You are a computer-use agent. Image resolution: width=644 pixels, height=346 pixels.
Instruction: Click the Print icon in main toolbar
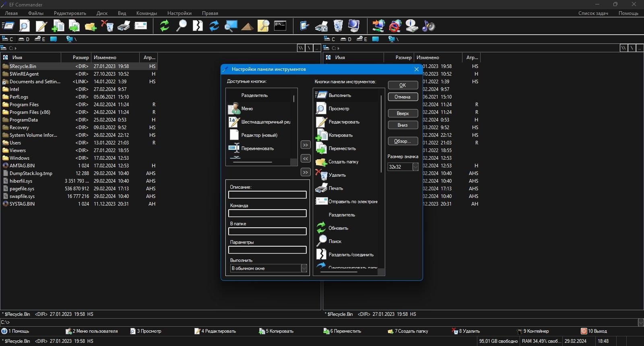pyautogui.click(x=124, y=26)
